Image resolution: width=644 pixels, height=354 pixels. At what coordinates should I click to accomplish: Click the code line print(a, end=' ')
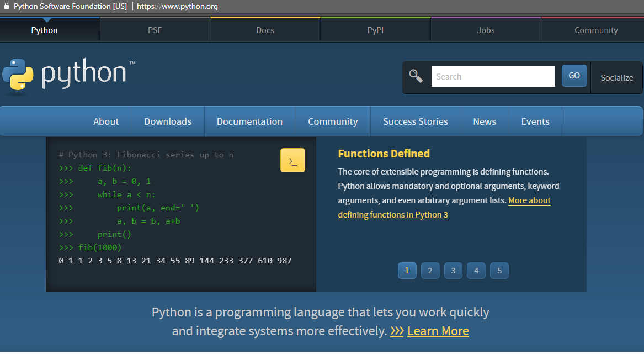158,208
